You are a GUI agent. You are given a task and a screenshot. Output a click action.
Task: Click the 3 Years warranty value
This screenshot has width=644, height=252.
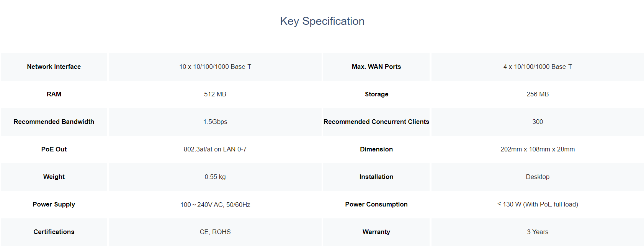click(538, 232)
